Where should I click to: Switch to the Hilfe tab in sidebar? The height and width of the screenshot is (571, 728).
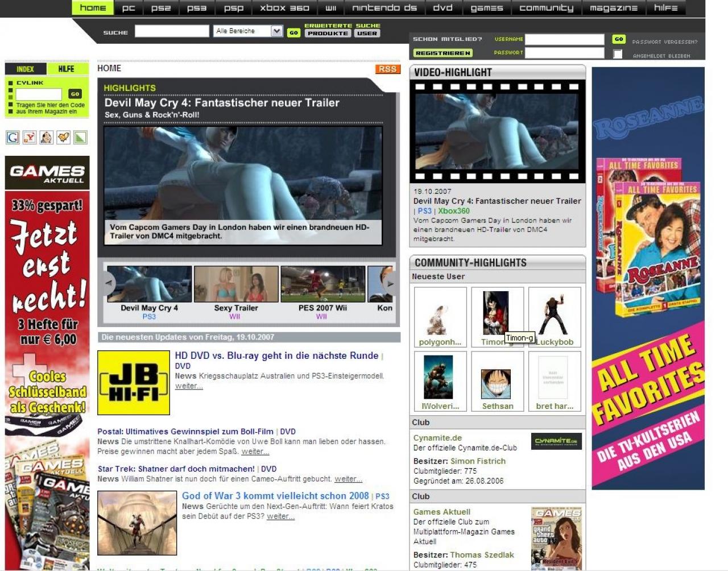tap(66, 69)
